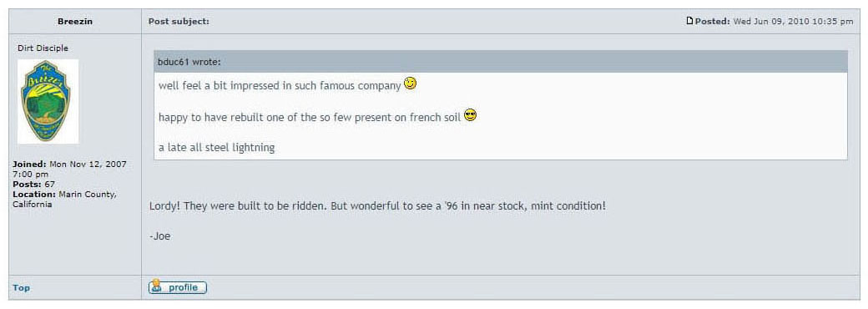
Task: Click the Breezer avatar image
Action: 48,101
